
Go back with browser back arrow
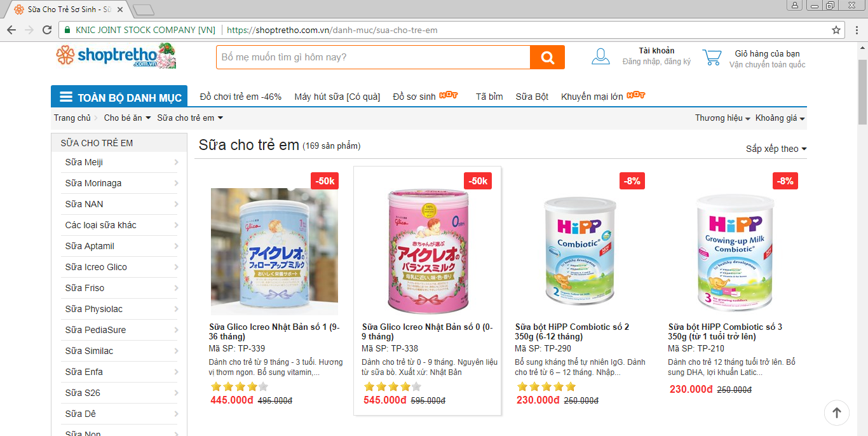coord(11,30)
